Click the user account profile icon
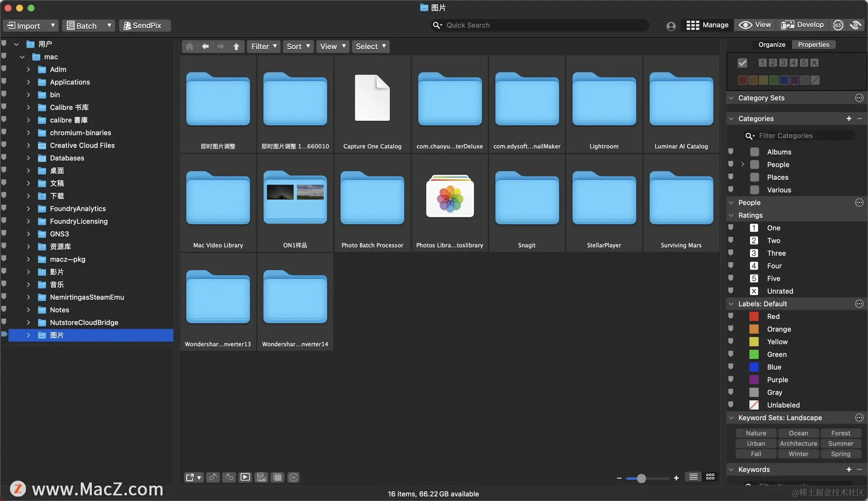868x501 pixels. pos(671,26)
